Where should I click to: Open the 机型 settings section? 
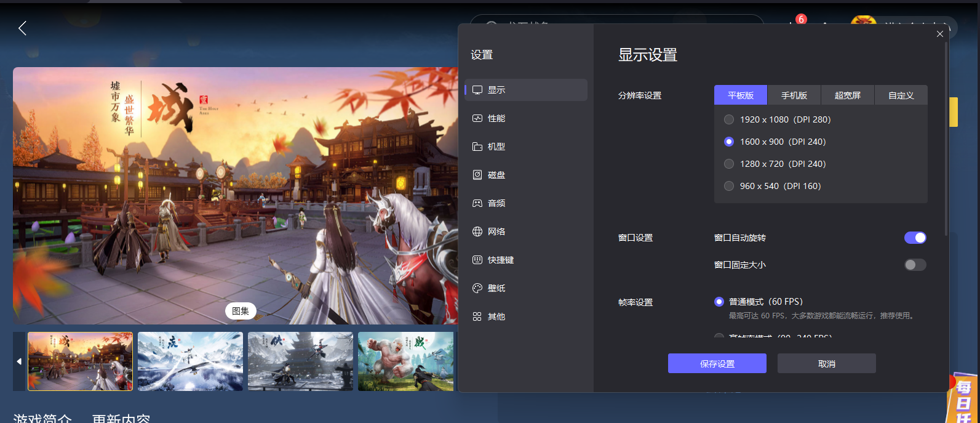coord(527,147)
